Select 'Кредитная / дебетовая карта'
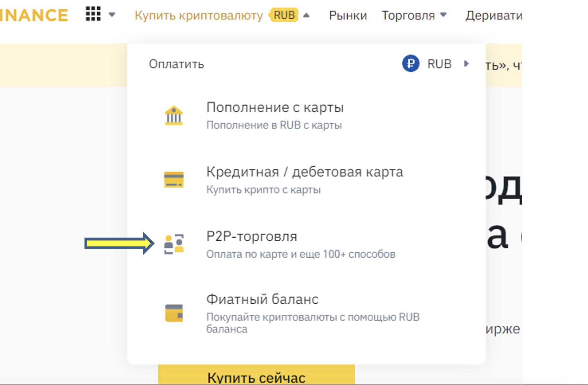The image size is (588, 385). (x=305, y=172)
